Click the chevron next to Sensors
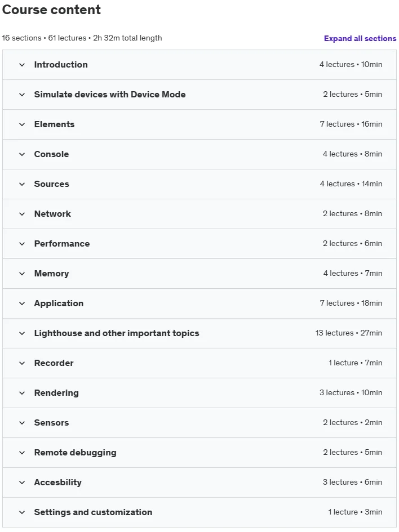This screenshot has height=532, width=399. coord(22,423)
